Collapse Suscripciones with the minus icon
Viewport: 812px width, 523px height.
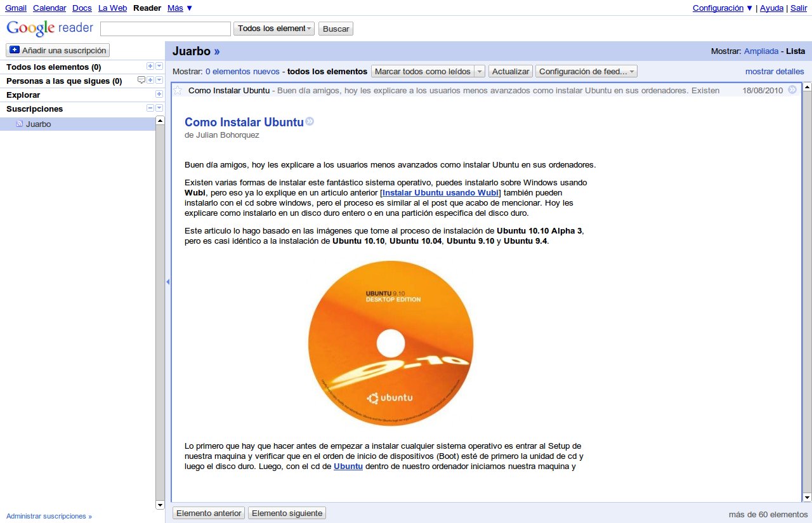pos(150,108)
